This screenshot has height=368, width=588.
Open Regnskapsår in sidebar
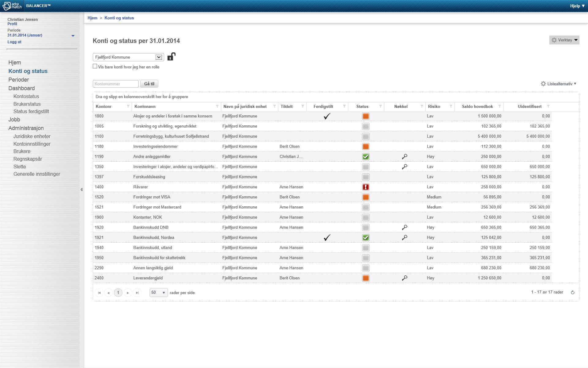tap(28, 159)
